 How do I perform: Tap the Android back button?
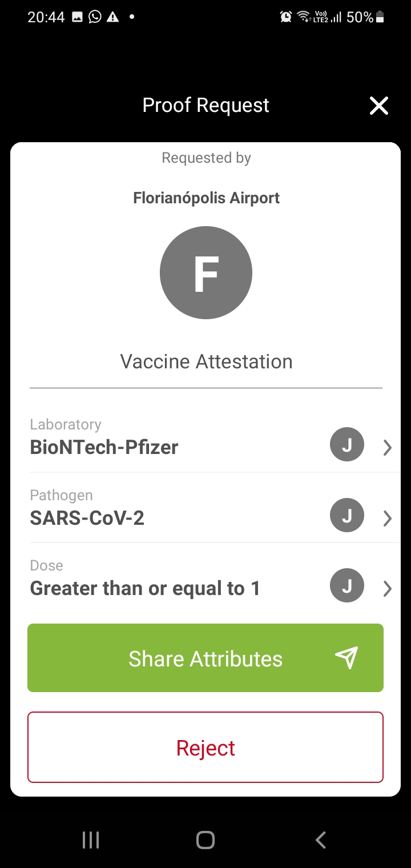[321, 840]
